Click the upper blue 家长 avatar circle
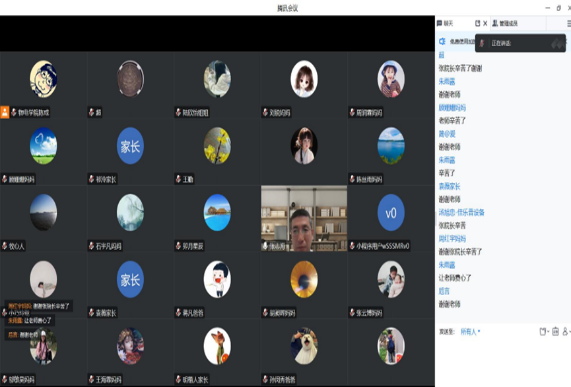 pyautogui.click(x=130, y=146)
